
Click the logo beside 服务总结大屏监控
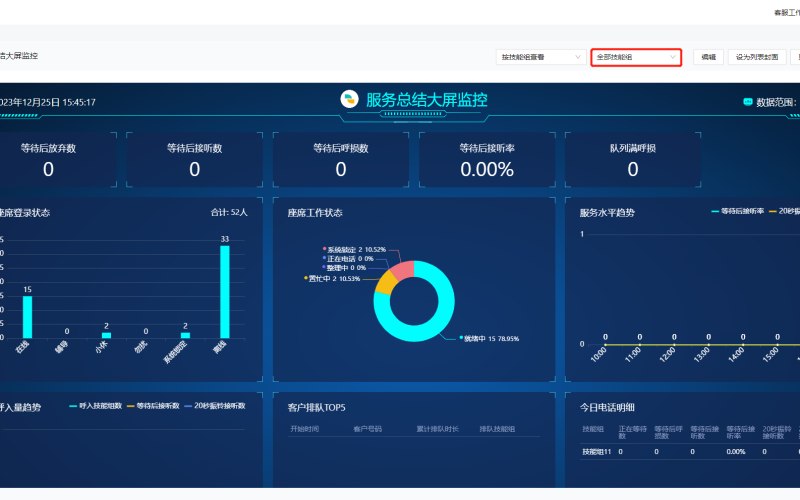pyautogui.click(x=349, y=99)
